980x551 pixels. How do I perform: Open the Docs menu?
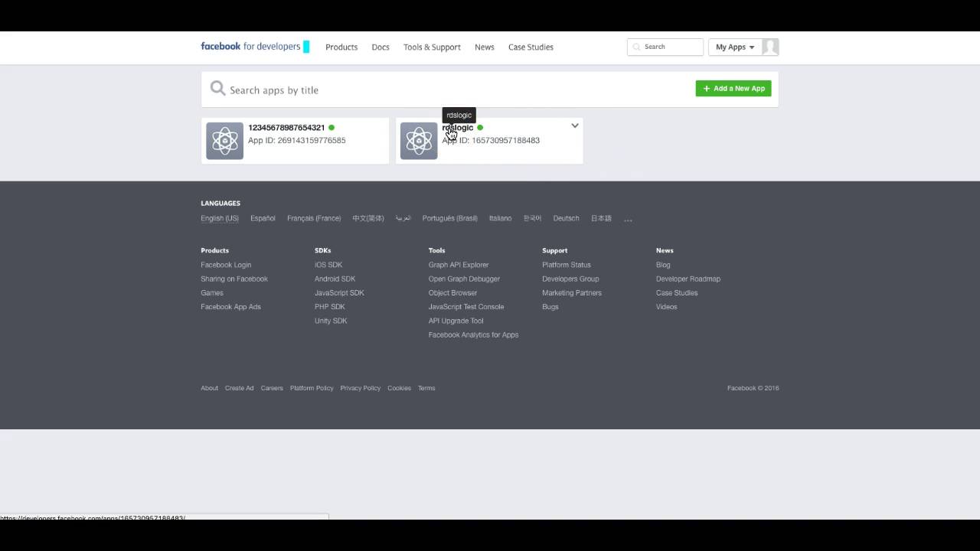(x=381, y=47)
